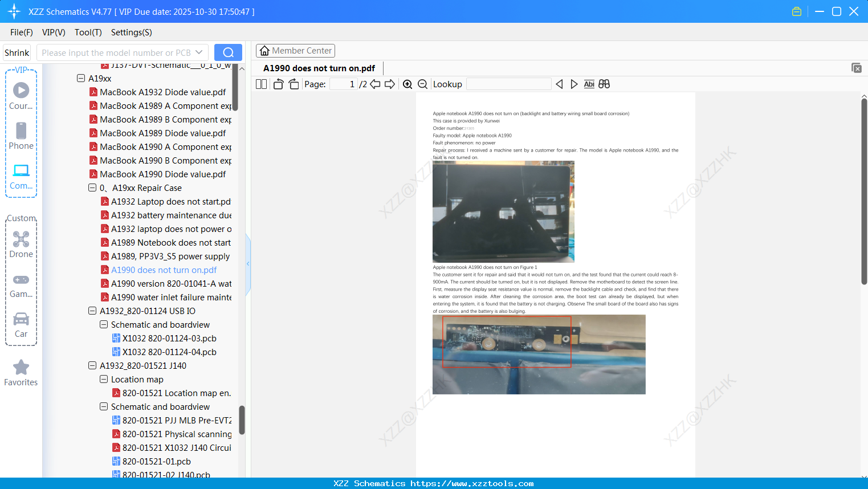Viewport: 868px width, 489px height.
Task: Open Favorites from the sidebar
Action: point(21,373)
